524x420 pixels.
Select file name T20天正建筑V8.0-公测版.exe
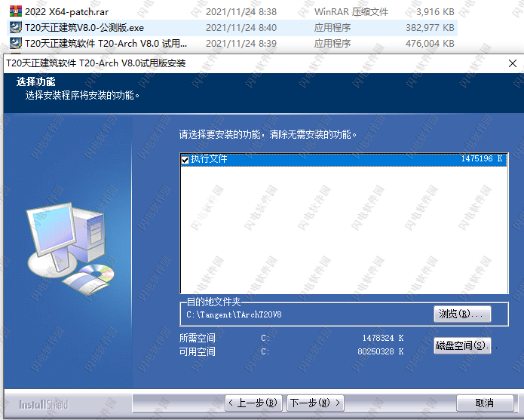(x=84, y=28)
